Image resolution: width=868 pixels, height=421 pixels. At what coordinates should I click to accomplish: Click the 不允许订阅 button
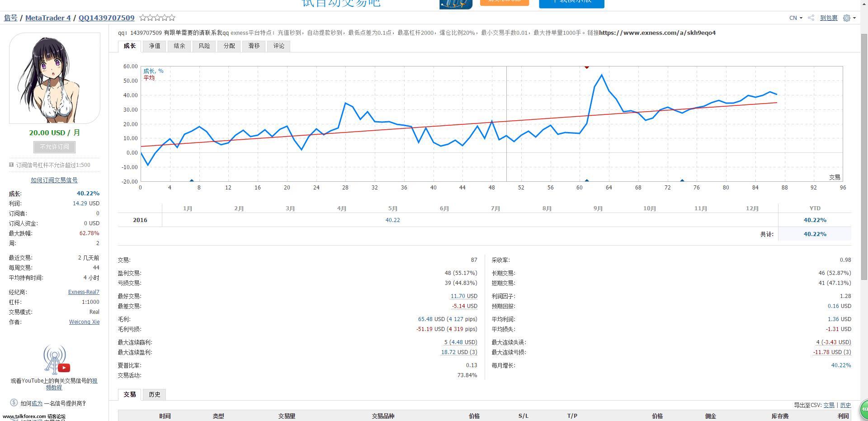tap(54, 147)
